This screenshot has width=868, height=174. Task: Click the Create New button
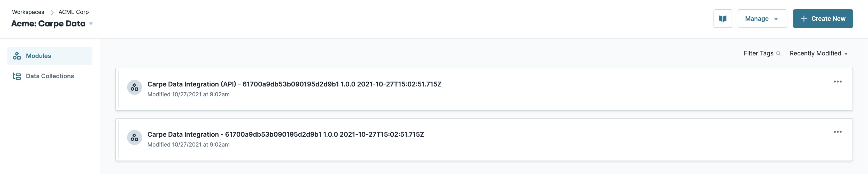pyautogui.click(x=823, y=19)
